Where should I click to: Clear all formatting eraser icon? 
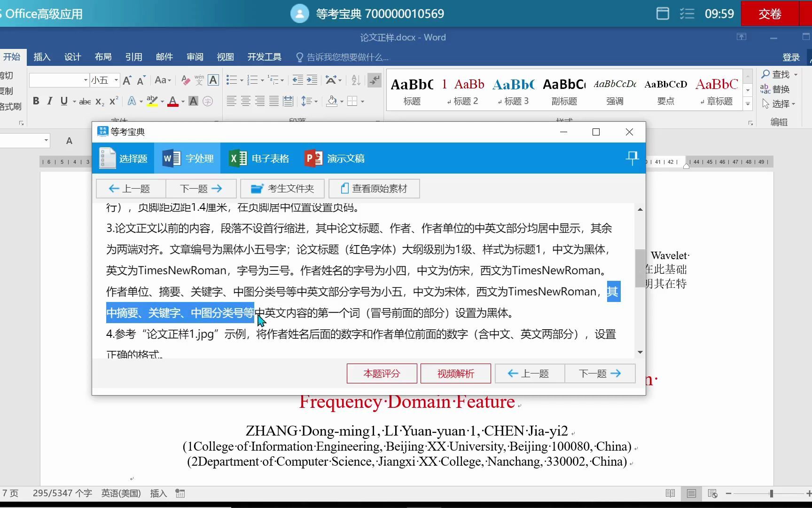[186, 80]
